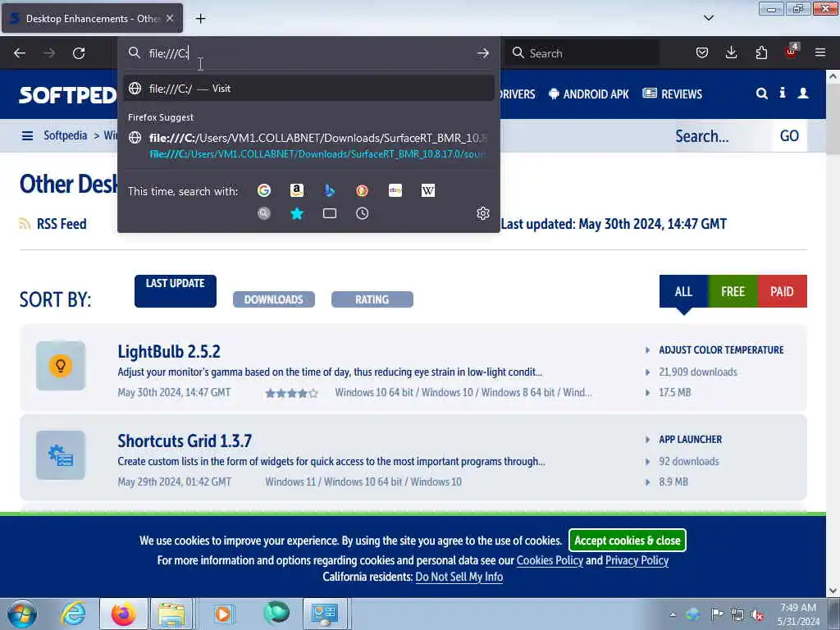This screenshot has height=630, width=840.
Task: Search this time with Google icon
Action: click(264, 190)
